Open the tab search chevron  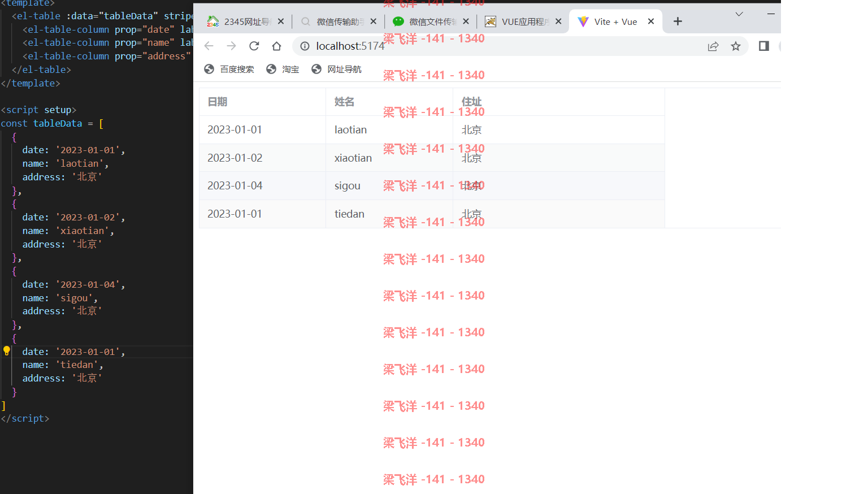[739, 14]
